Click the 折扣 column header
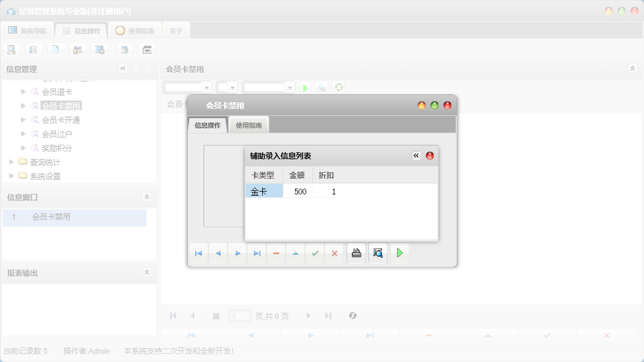The image size is (644, 362). [327, 175]
